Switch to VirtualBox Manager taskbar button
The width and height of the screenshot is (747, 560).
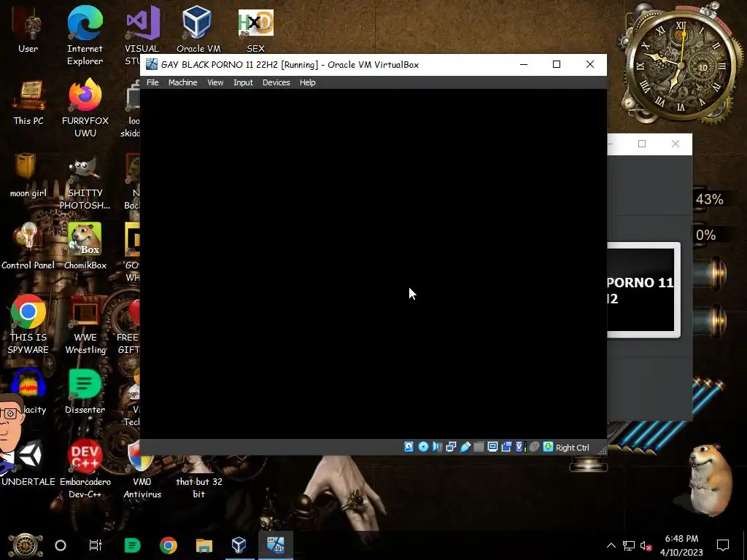239,545
